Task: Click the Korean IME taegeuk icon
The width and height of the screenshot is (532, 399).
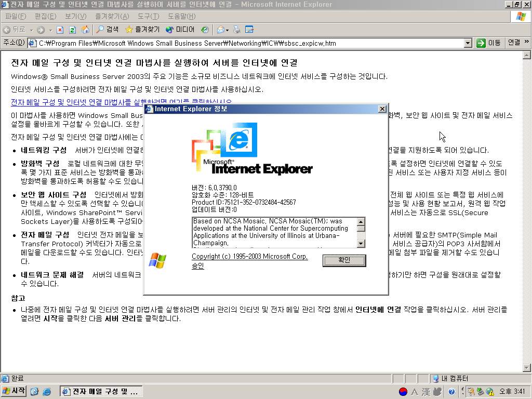Action: tap(403, 392)
